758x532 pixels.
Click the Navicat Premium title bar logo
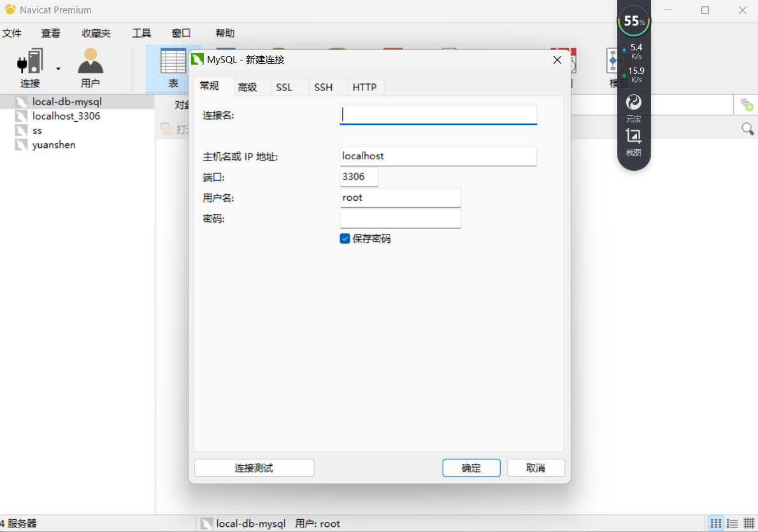10,10
